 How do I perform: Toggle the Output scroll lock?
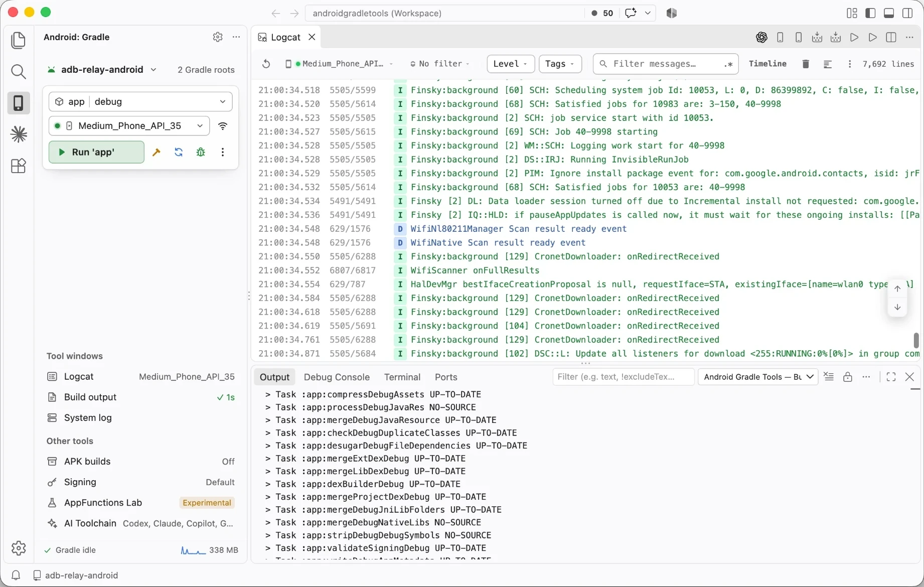(x=848, y=377)
